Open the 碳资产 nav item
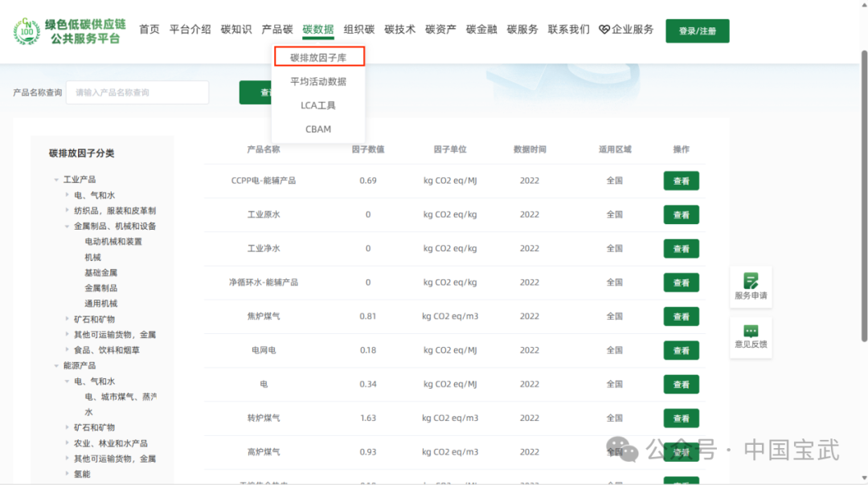Image resolution: width=868 pixels, height=485 pixels. click(440, 30)
